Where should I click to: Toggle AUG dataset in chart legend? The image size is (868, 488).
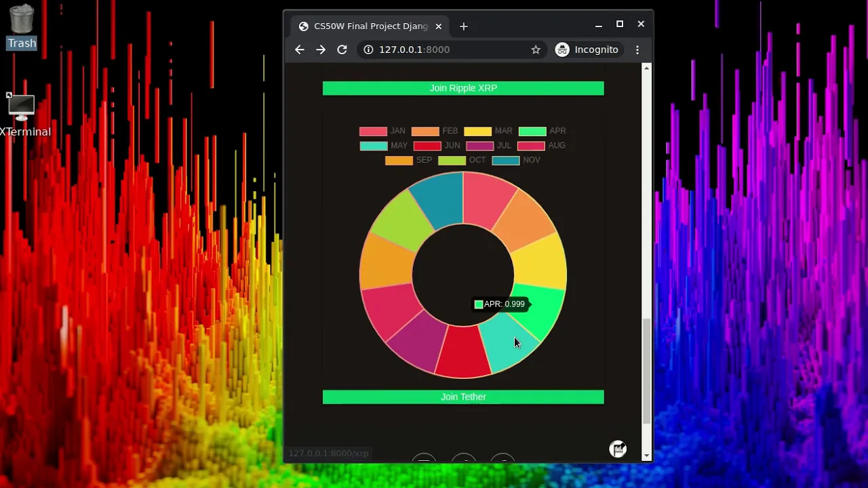pos(541,146)
